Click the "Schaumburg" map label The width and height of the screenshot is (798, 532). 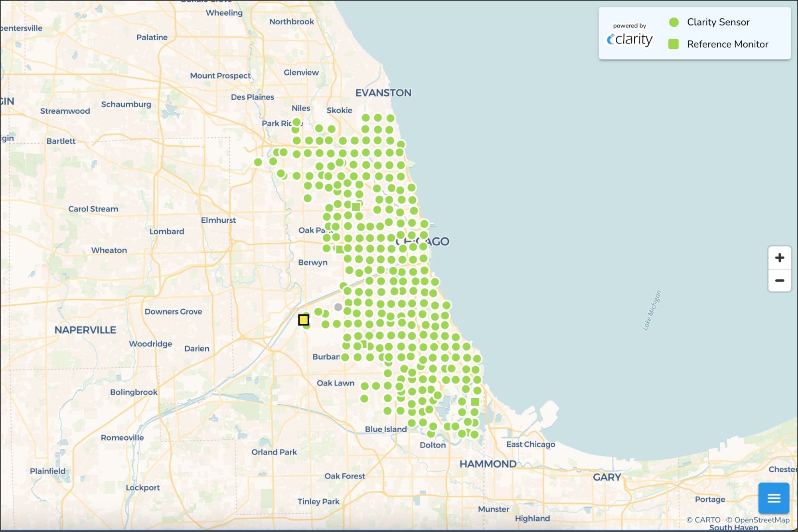[126, 105]
